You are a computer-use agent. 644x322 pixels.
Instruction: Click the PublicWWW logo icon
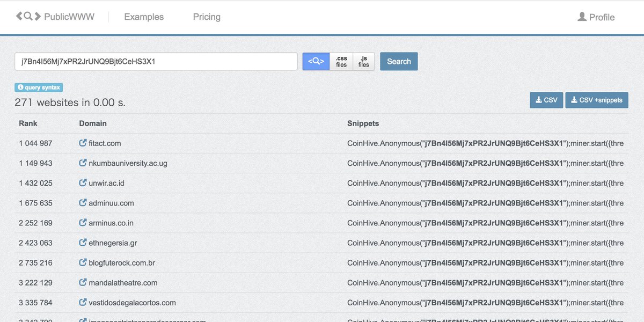[x=28, y=17]
